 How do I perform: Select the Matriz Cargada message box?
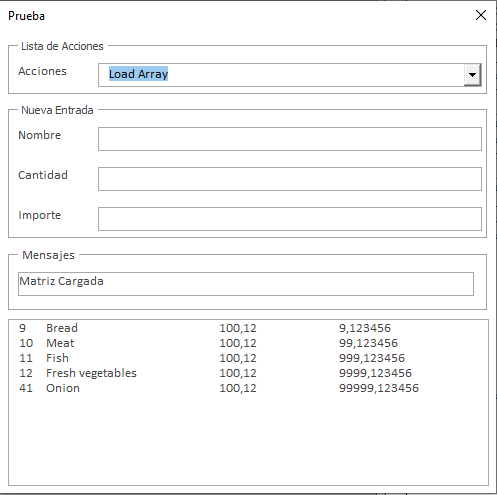point(246,284)
